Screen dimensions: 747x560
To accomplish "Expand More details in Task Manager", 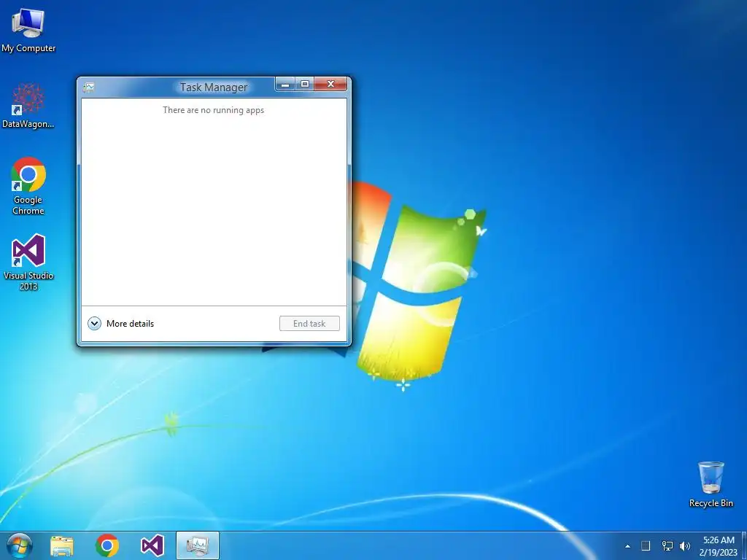I will pos(94,324).
